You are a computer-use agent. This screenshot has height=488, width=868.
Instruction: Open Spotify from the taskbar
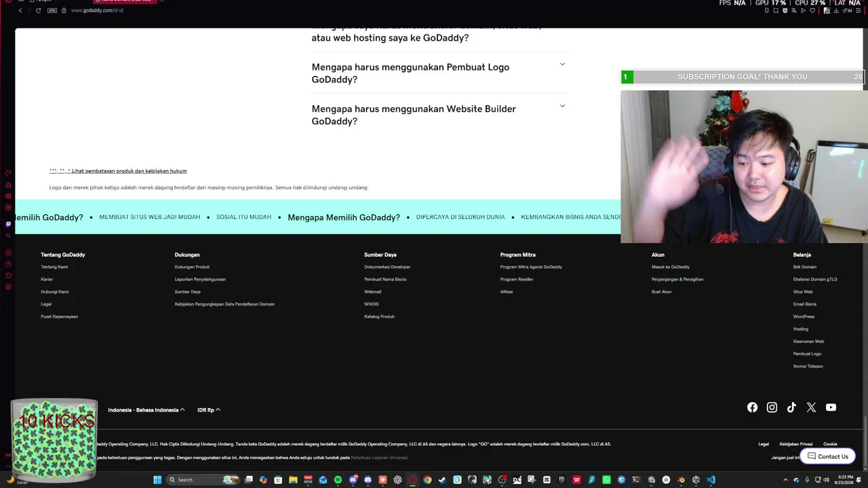coord(338,480)
